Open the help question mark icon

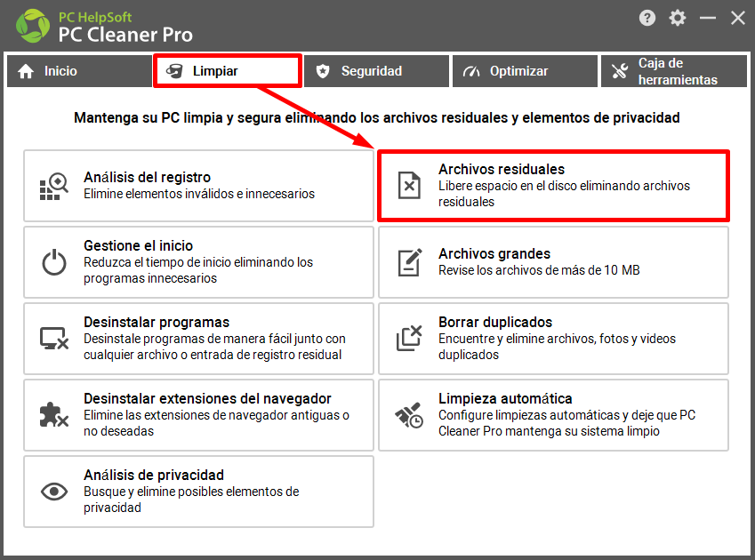pos(647,19)
